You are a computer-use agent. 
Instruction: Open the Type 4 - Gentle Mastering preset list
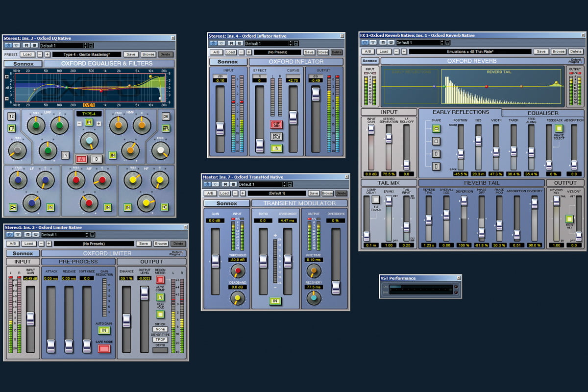86,54
